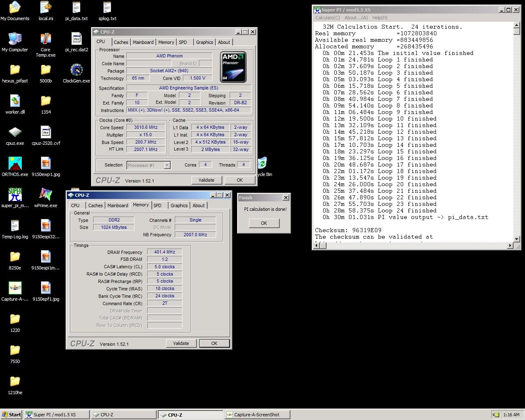The height and width of the screenshot is (420, 525).
Task: Open My Documents desktop icon
Action: click(15, 11)
